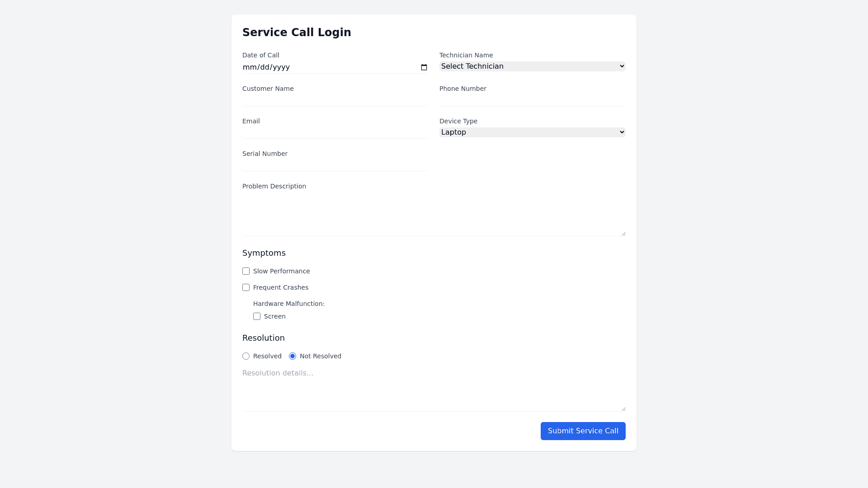Viewport: 868px width, 488px height.
Task: Click the day segment of the date field
Action: pos(265,67)
